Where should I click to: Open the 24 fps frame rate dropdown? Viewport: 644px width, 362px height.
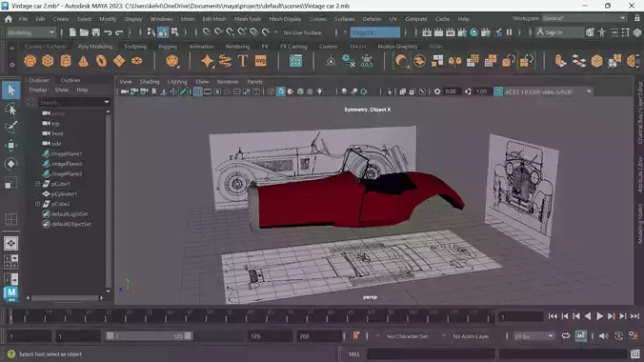coord(533,336)
